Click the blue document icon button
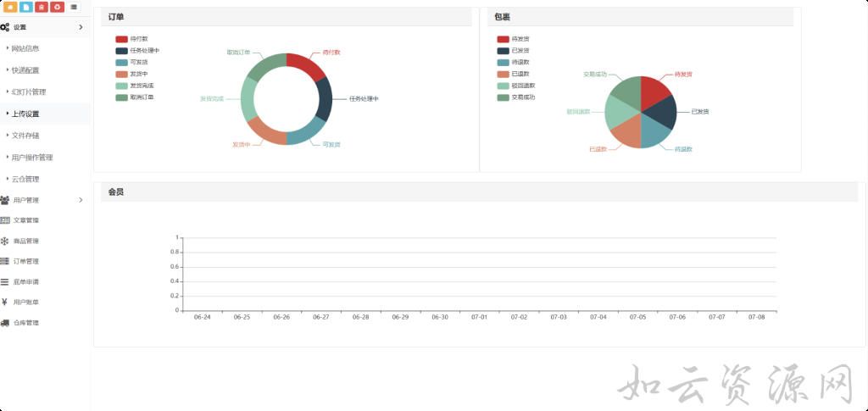 (x=26, y=8)
